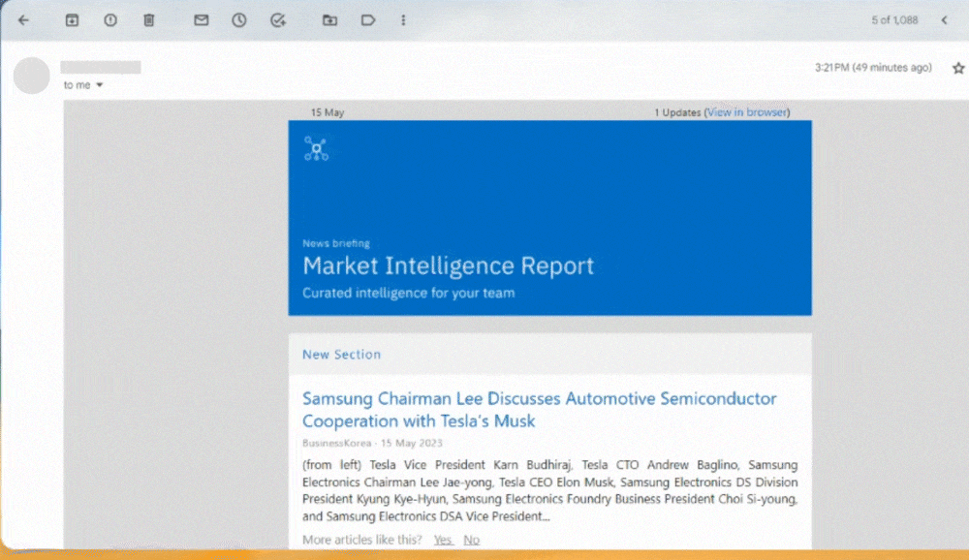Open labels icon

[x=368, y=20]
